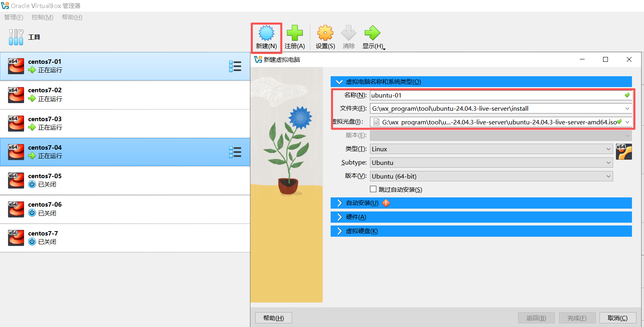Select the centos7-7 virtual machine row
The width and height of the screenshot is (644, 327).
(x=125, y=238)
